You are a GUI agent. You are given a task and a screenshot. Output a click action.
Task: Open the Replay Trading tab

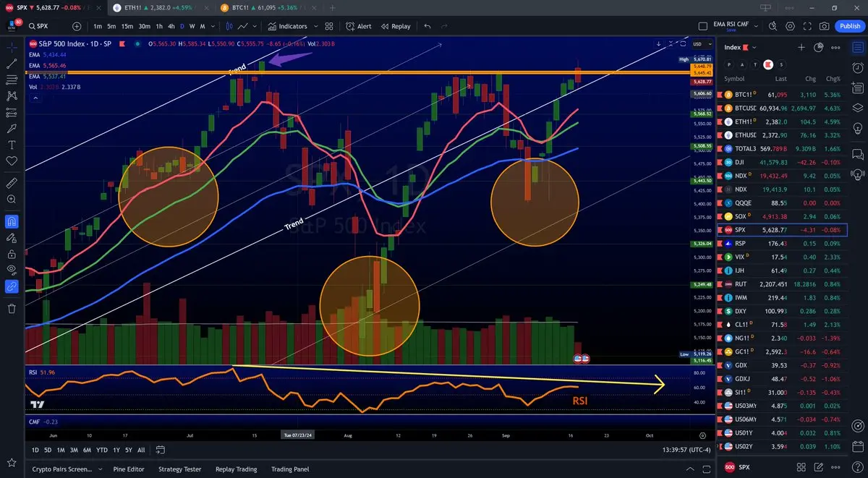pyautogui.click(x=236, y=469)
